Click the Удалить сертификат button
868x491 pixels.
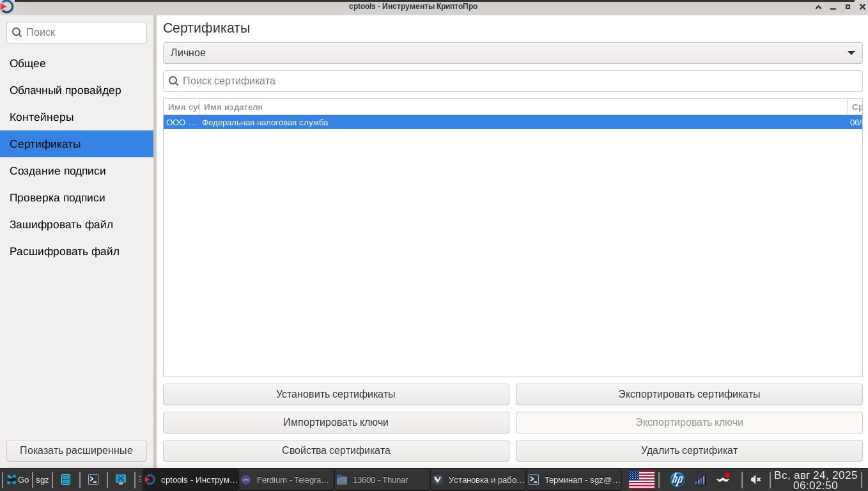689,451
